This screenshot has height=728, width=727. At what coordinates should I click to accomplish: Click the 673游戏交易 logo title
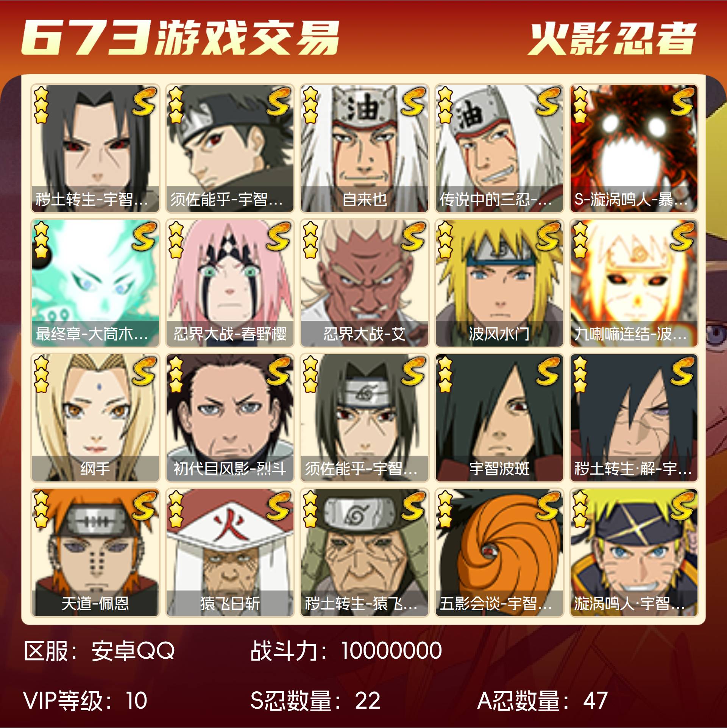tap(180, 37)
